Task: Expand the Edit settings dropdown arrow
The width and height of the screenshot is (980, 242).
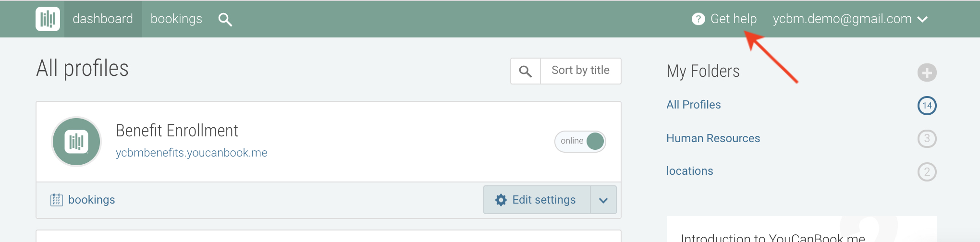Action: pos(603,200)
